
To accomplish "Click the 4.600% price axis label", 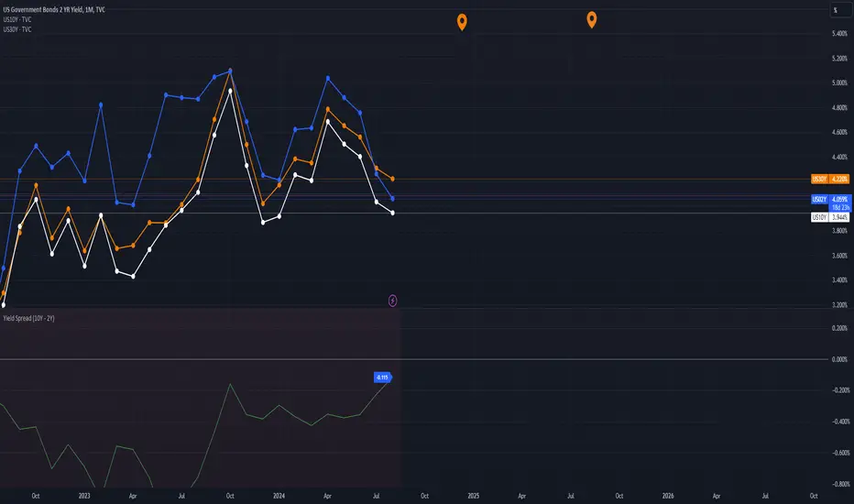I will coord(839,132).
